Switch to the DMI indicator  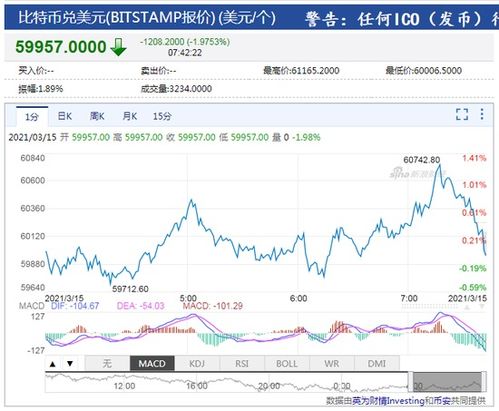coord(377,363)
